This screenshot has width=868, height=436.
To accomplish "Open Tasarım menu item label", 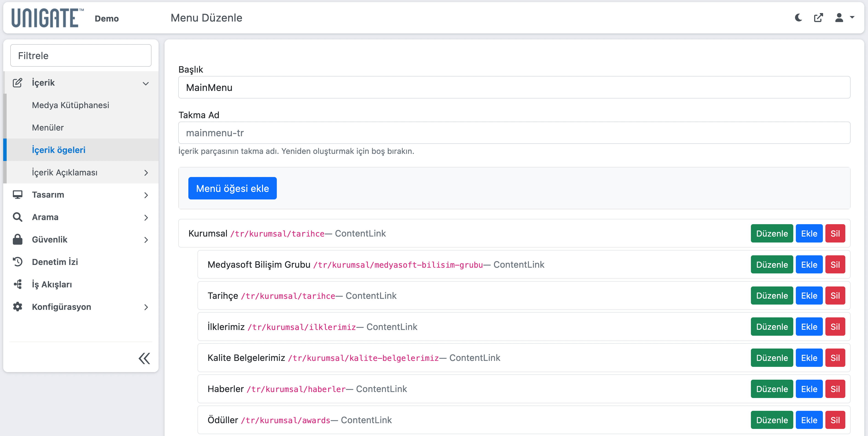I will tap(48, 195).
